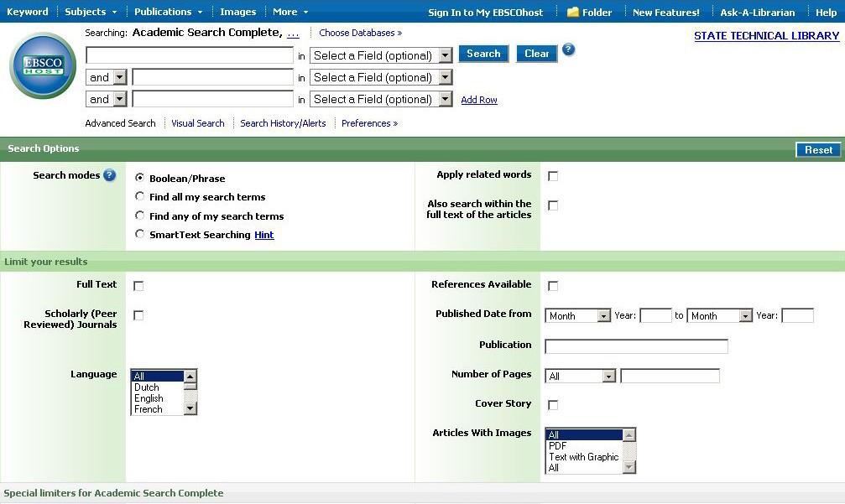
Task: Open the STATE TECHNICAL LIBRARY link
Action: point(766,35)
